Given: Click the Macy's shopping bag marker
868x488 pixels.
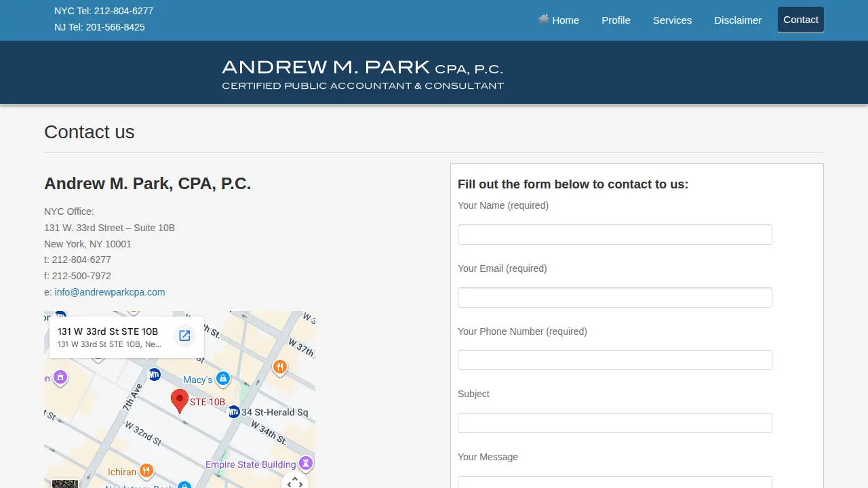Looking at the screenshot, I should click(x=223, y=379).
